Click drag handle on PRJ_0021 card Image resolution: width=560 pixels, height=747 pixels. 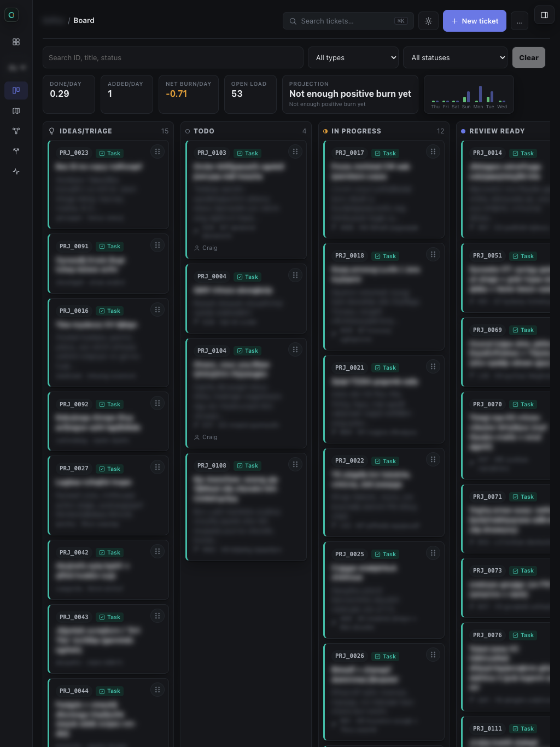tap(433, 366)
